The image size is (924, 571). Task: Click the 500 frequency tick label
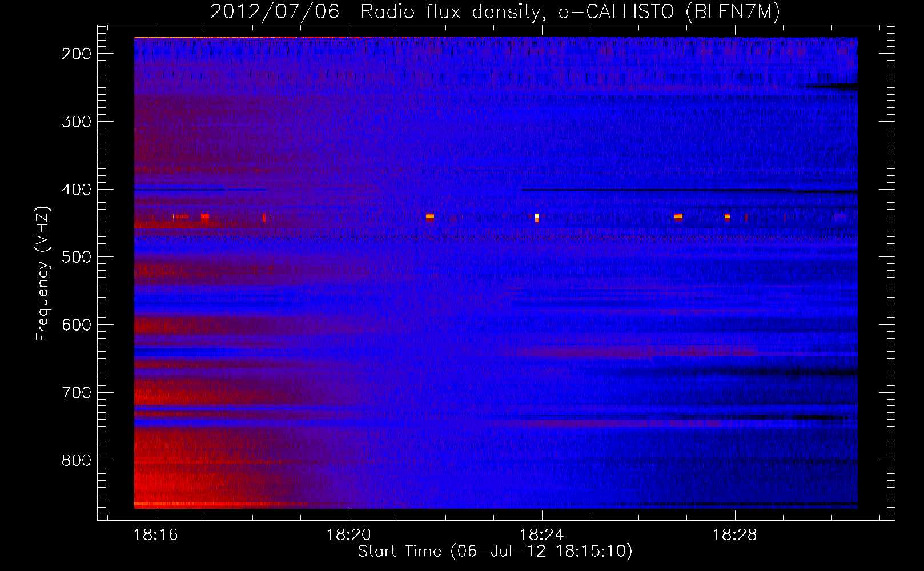click(x=77, y=257)
